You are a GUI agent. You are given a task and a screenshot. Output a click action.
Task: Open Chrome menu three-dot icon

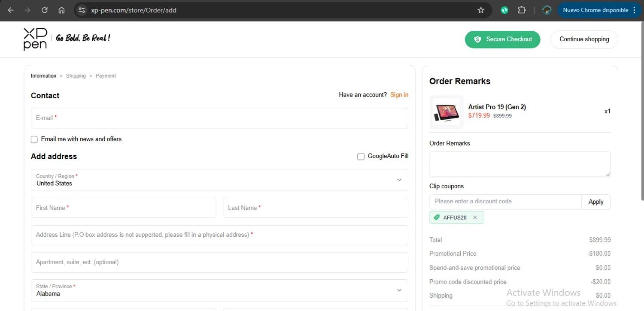pyautogui.click(x=635, y=10)
